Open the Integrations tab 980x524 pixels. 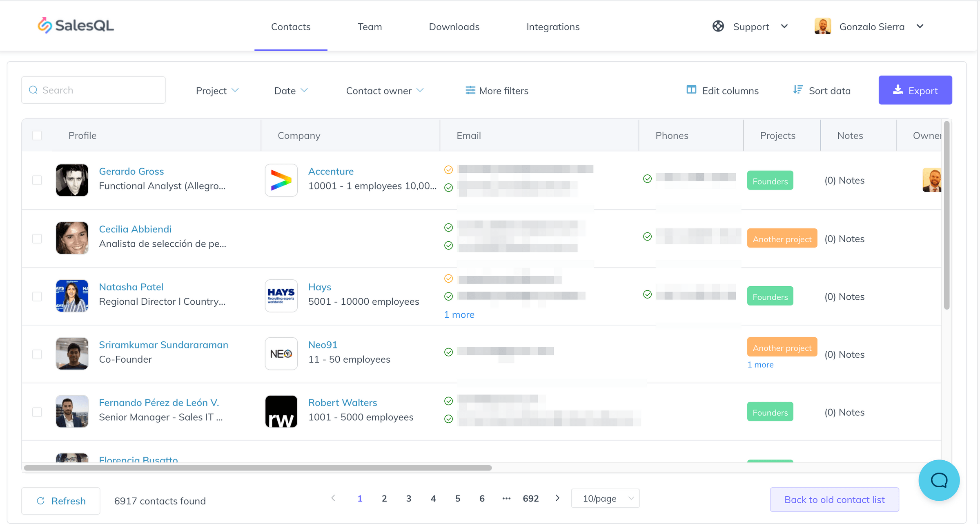(552, 27)
